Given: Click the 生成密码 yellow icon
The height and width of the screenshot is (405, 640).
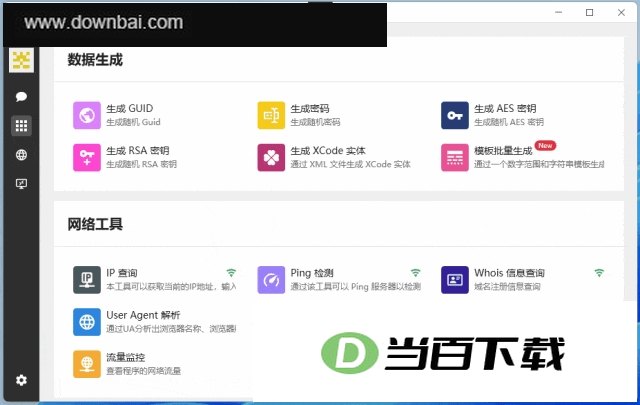Looking at the screenshot, I should [x=271, y=116].
